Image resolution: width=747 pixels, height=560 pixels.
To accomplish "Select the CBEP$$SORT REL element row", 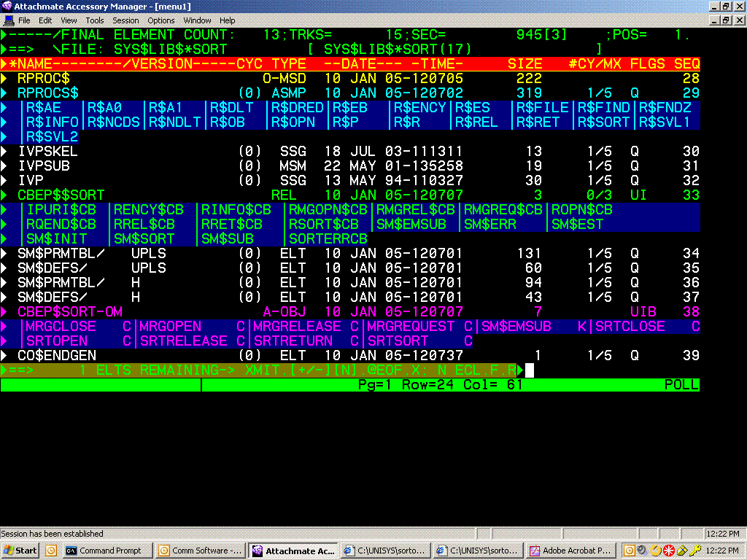I will [x=61, y=195].
